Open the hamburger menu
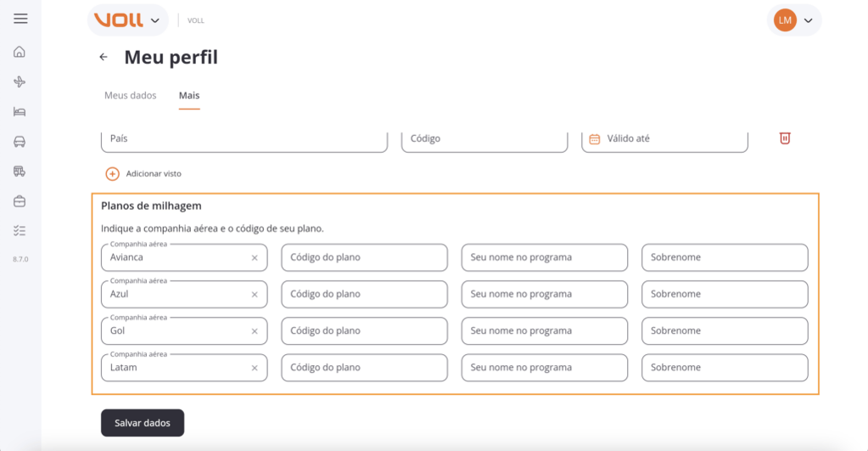The width and height of the screenshot is (868, 451). [20, 19]
